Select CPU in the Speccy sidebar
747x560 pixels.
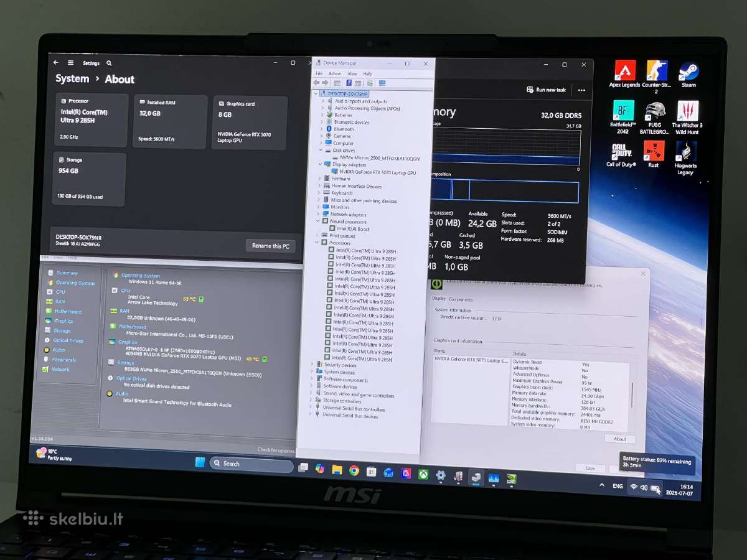coord(56,292)
